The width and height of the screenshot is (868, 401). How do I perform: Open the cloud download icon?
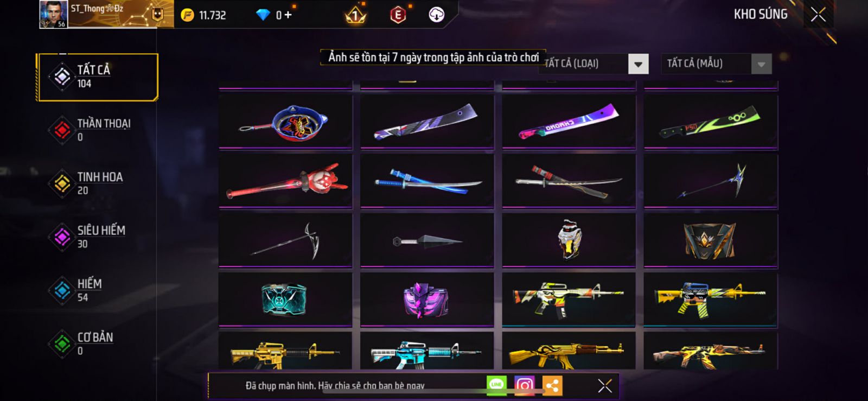coord(437,15)
